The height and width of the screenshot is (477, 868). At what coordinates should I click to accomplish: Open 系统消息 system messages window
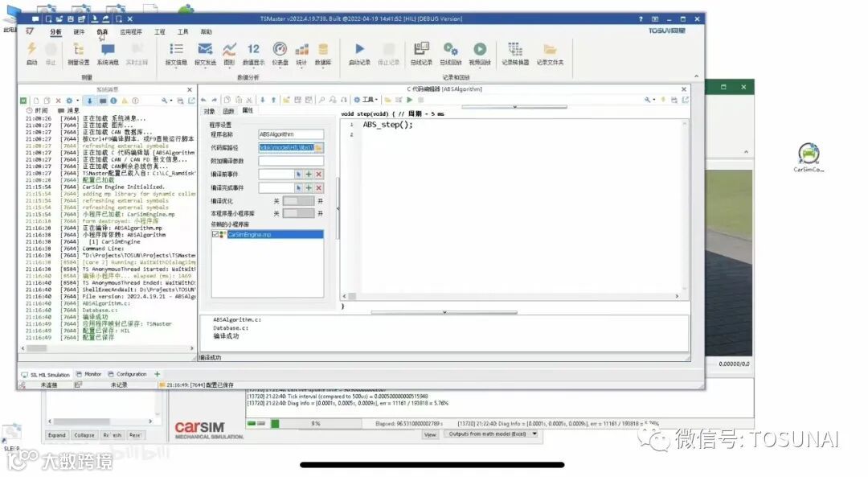(x=108, y=54)
